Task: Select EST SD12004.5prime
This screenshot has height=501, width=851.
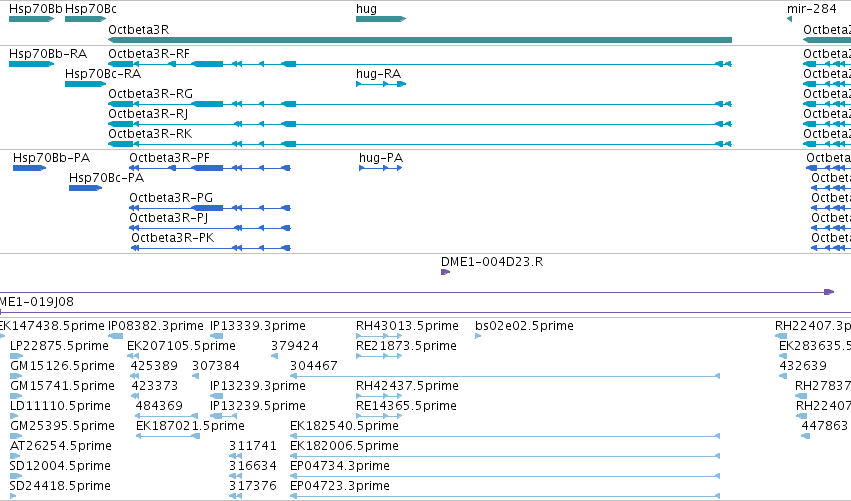Action: [x=60, y=467]
